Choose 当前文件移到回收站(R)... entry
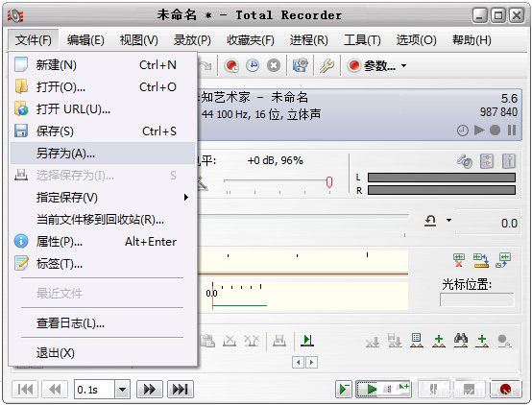 (x=103, y=220)
